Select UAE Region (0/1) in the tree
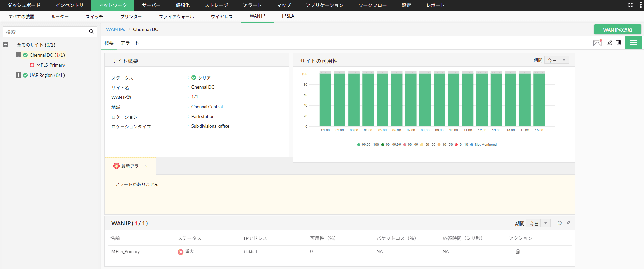 [x=47, y=75]
